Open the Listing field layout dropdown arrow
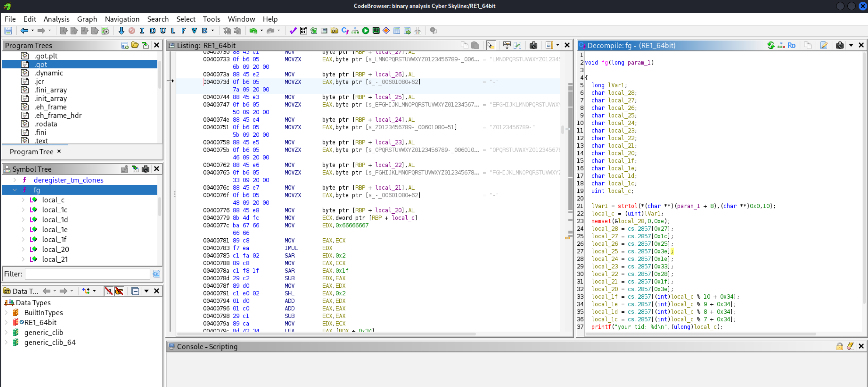This screenshot has width=868, height=387. pyautogui.click(x=558, y=45)
